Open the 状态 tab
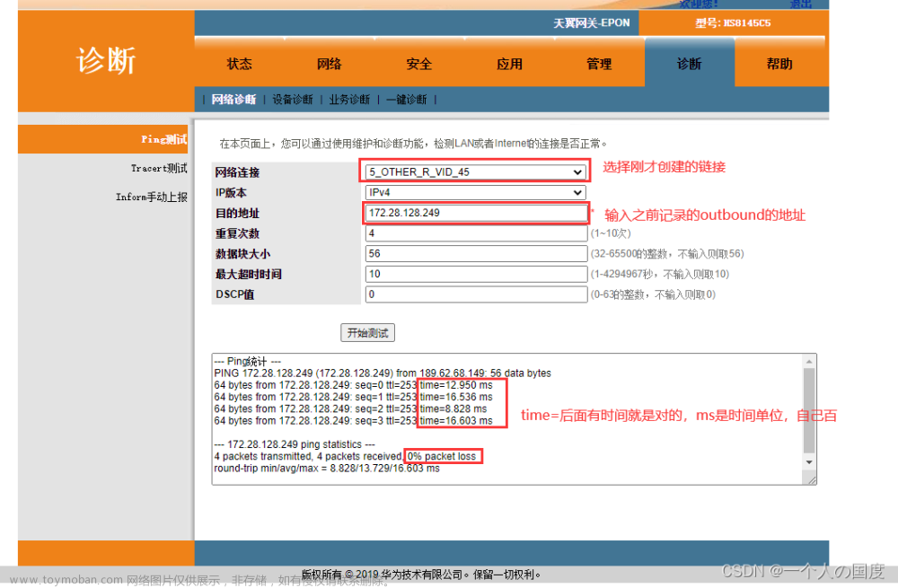The width and height of the screenshot is (898, 588). pos(240,64)
